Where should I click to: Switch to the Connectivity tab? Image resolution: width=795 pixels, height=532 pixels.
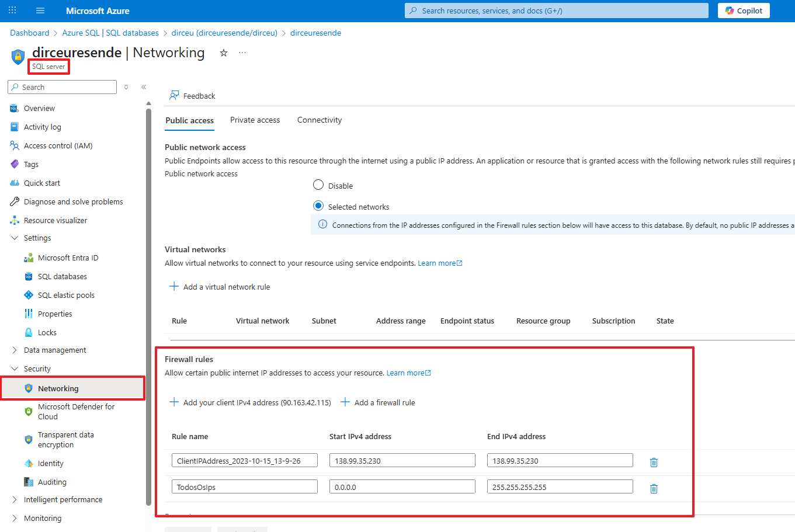coord(320,120)
